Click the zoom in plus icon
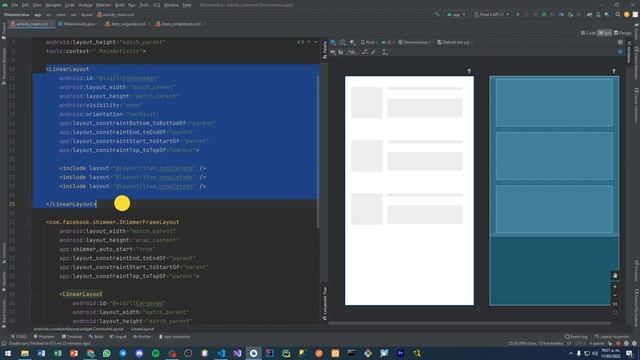Screen dimensions: 640x360 [x=615, y=287]
